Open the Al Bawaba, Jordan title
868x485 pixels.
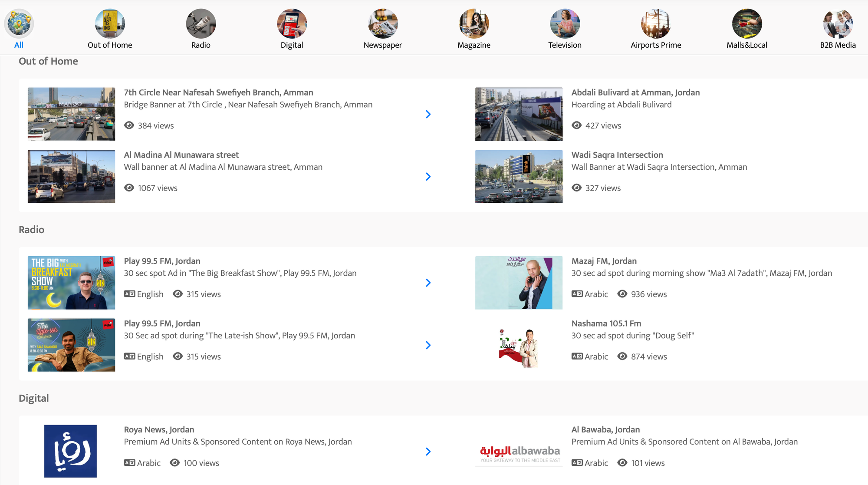(x=605, y=429)
